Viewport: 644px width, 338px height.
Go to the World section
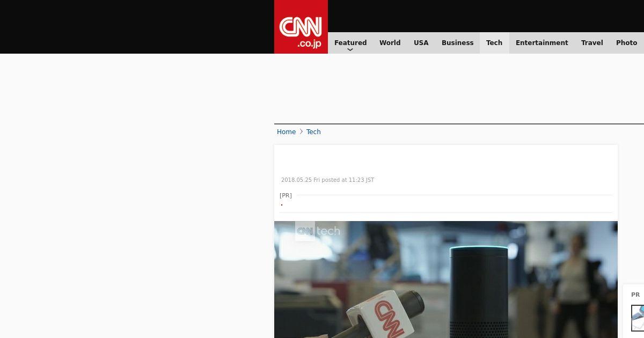(390, 43)
